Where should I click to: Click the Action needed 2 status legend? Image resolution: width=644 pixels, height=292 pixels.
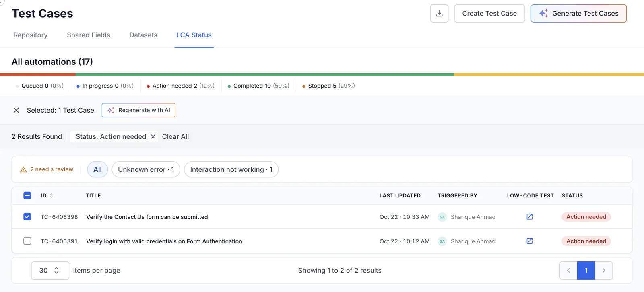181,86
